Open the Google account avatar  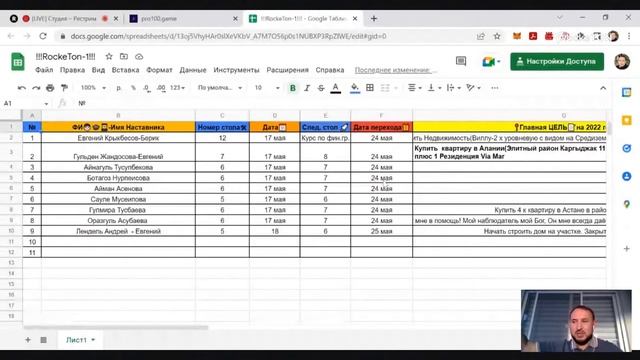[x=622, y=61]
